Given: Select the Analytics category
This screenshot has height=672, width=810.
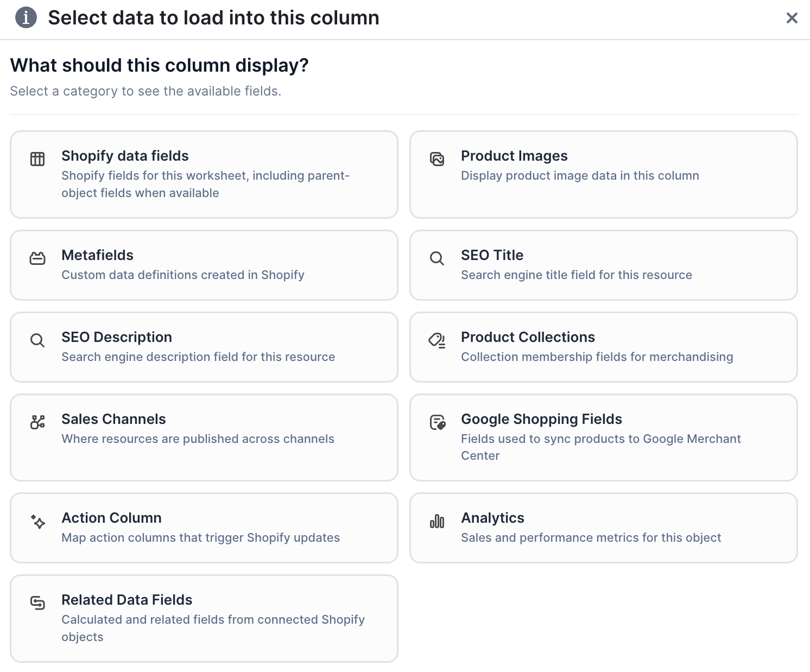Looking at the screenshot, I should tap(603, 527).
